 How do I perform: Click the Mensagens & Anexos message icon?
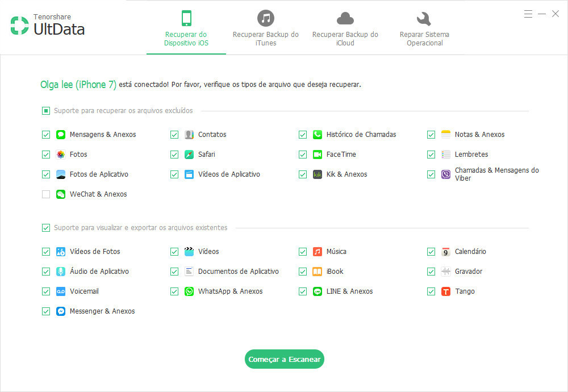61,135
